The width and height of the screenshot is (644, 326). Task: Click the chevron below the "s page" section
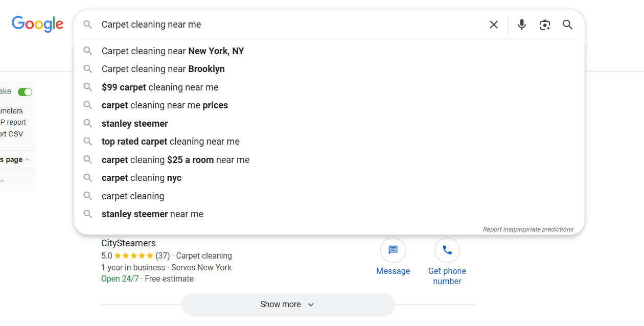(x=2, y=181)
